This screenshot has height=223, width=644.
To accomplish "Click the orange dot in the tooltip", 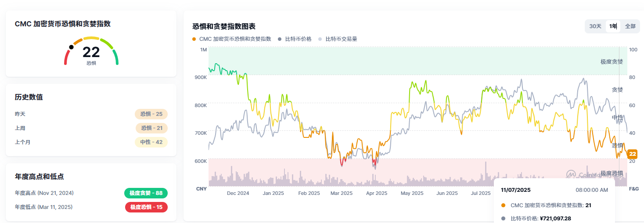I will 503,205.
